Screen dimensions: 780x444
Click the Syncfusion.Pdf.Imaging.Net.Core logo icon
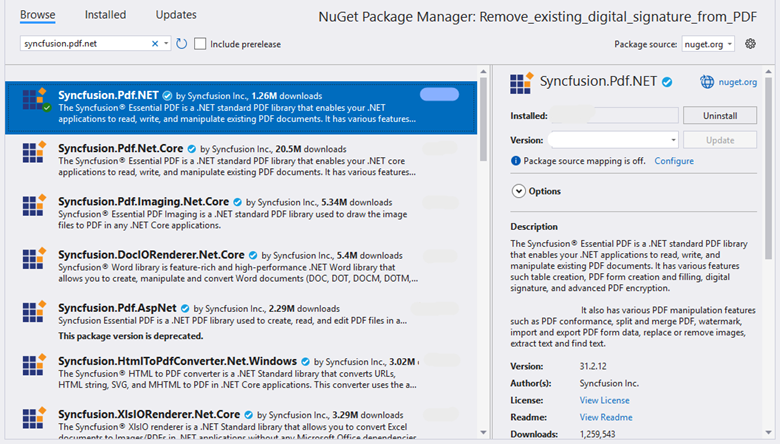coord(35,205)
